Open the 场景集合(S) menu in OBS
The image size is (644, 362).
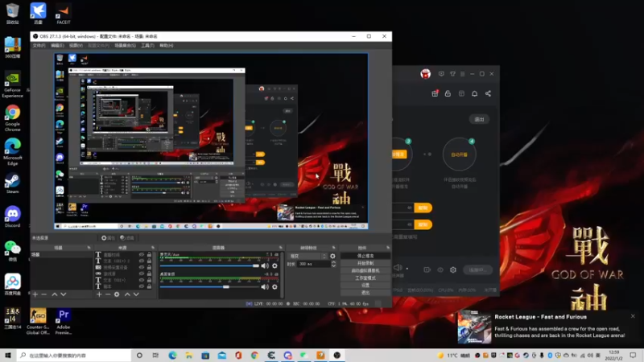click(x=125, y=46)
